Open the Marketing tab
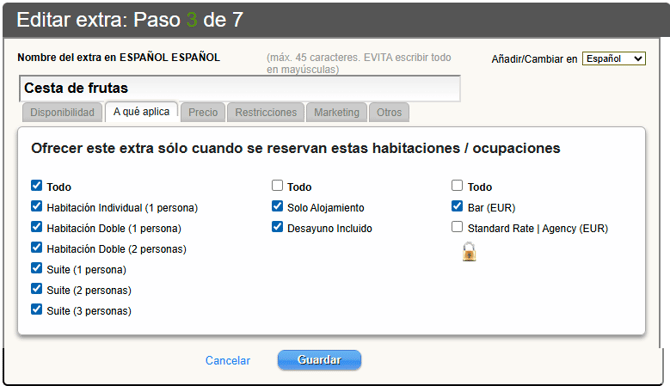Screen dimensions: 670x386 (337, 112)
